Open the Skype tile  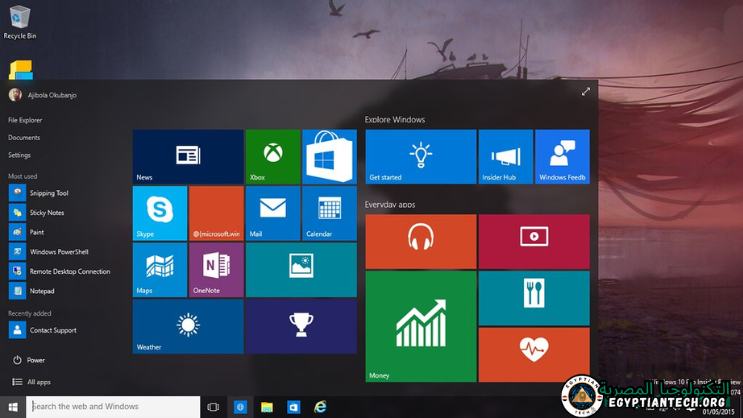(x=160, y=213)
